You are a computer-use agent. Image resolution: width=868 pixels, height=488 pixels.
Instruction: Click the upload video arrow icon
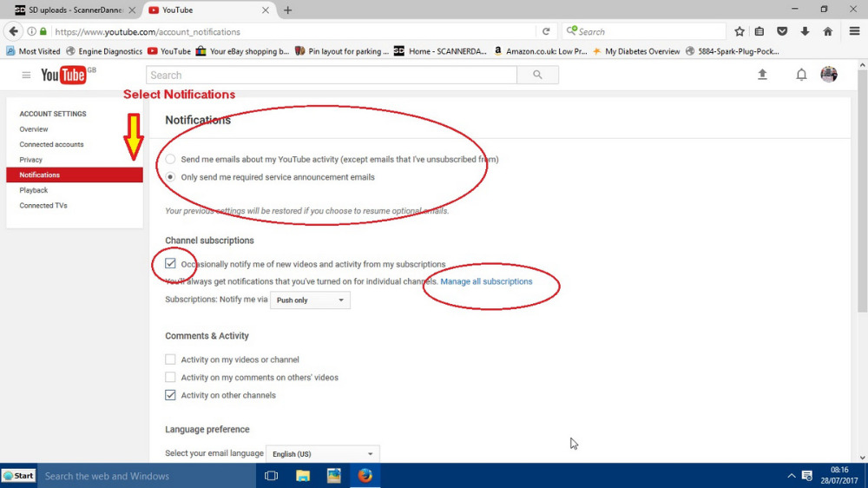(762, 75)
